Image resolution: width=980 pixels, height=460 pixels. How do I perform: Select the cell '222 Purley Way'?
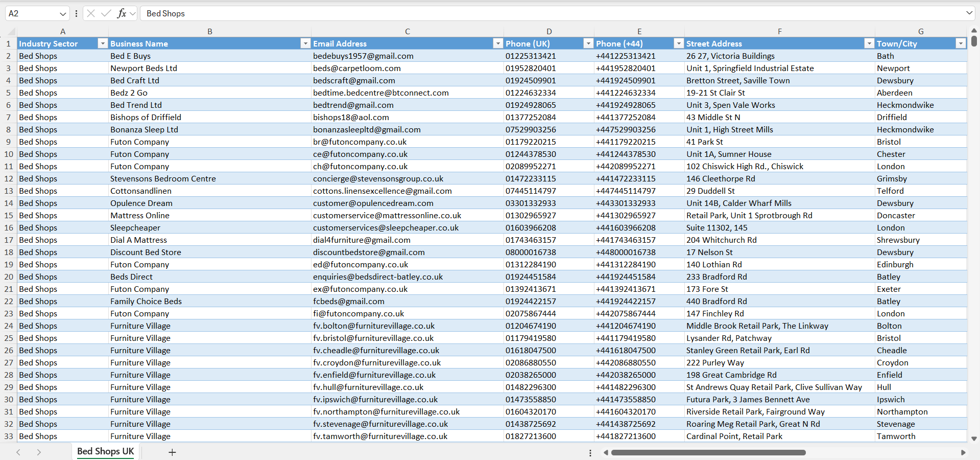click(780, 362)
